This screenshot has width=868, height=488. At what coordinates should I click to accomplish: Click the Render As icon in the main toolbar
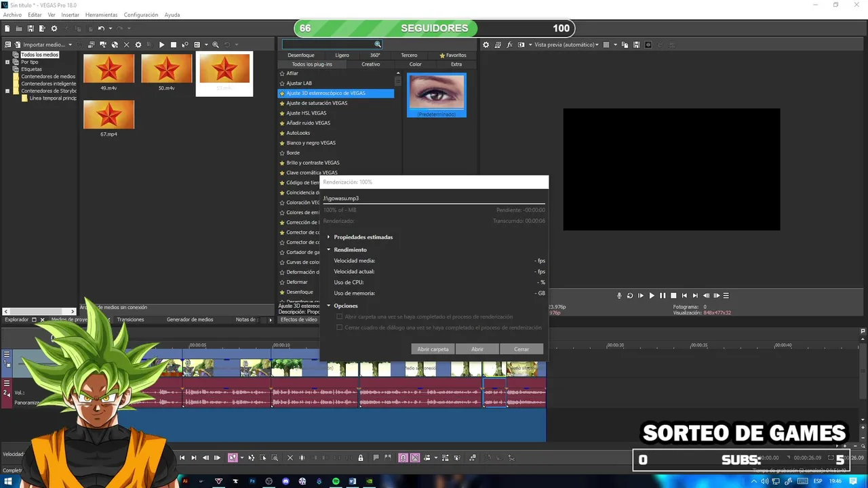pyautogui.click(x=42, y=28)
